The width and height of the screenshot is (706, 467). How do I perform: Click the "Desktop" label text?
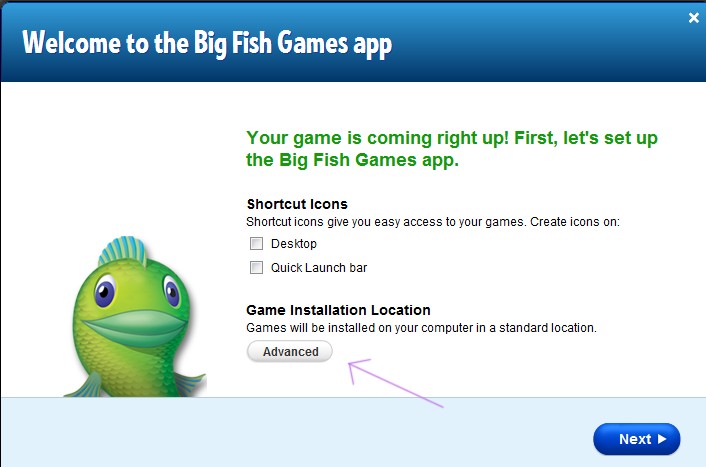294,244
